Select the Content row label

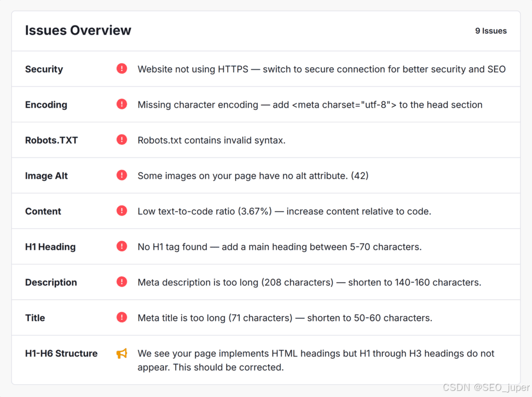pos(43,211)
